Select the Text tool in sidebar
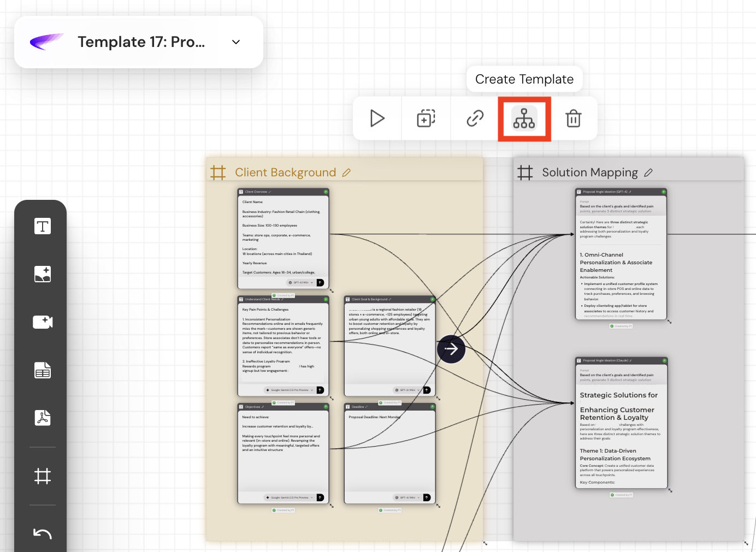The image size is (756, 552). [x=43, y=226]
